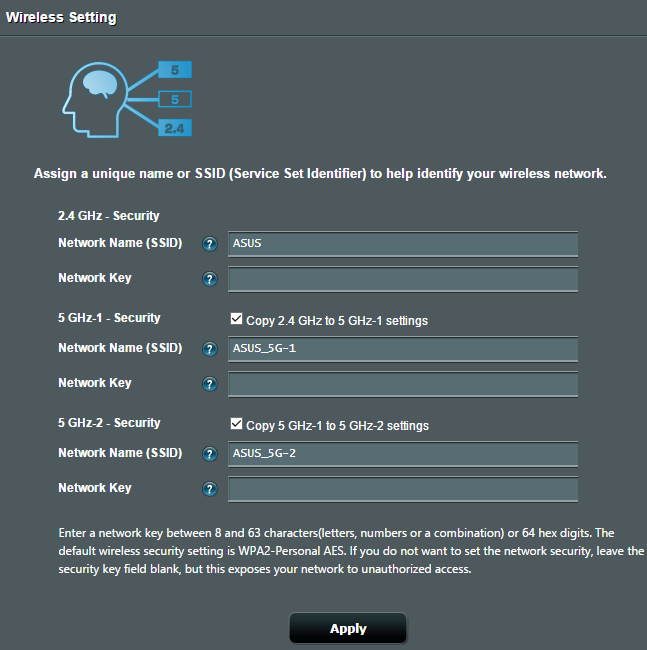Viewport: 647px width, 650px height.
Task: Select the 5 GHz-1 Network Key field
Action: pyautogui.click(x=403, y=384)
